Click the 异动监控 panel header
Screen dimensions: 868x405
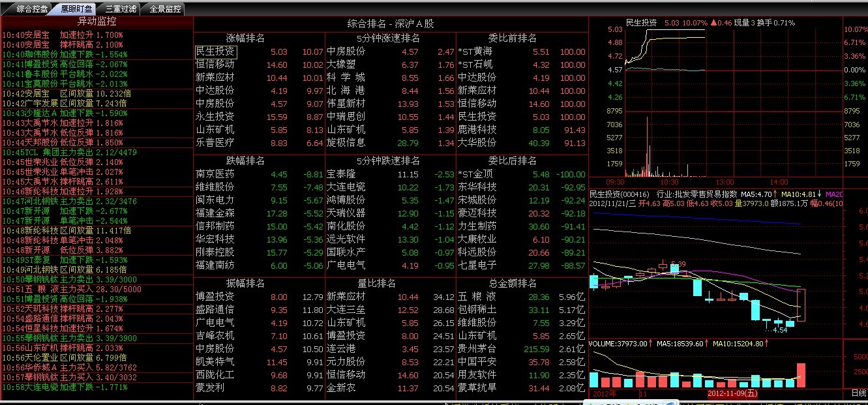point(97,22)
